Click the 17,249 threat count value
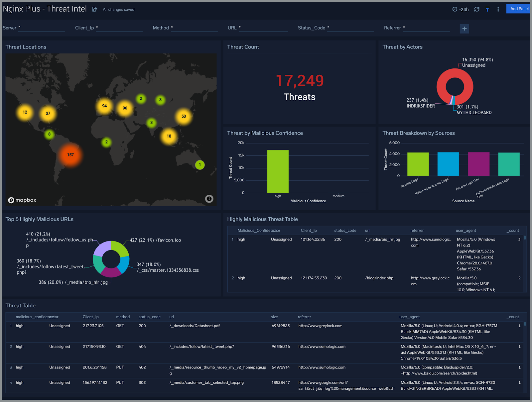The image size is (532, 402). pos(300,81)
